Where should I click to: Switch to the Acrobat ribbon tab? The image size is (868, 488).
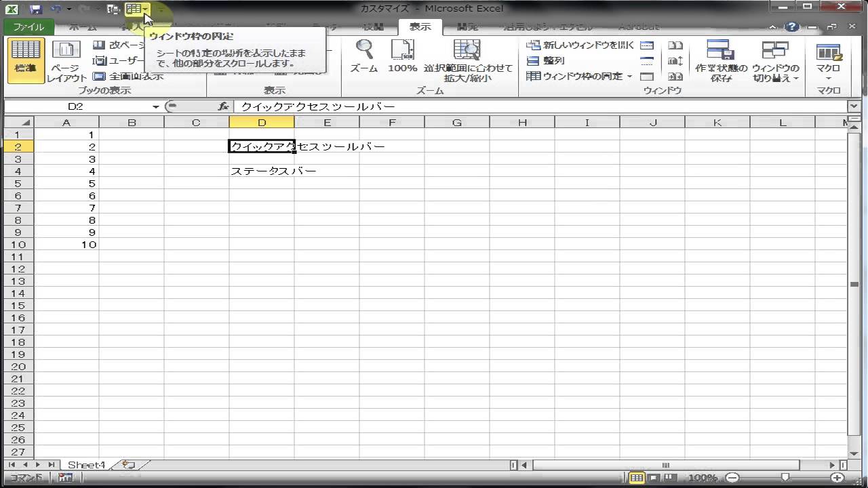coord(637,27)
